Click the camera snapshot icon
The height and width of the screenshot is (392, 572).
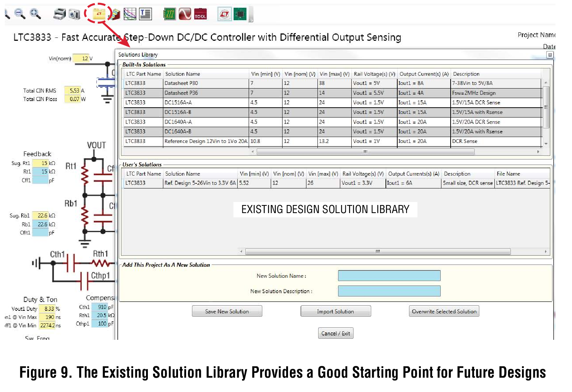(x=74, y=14)
